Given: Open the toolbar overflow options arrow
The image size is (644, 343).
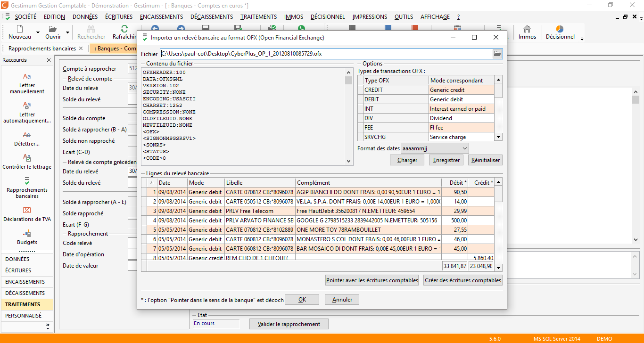Looking at the screenshot, I should point(582,39).
